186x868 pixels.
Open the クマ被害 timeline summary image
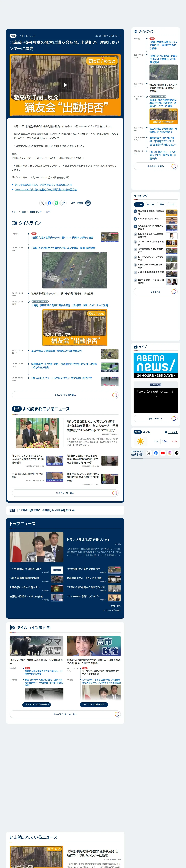(x=37, y=646)
